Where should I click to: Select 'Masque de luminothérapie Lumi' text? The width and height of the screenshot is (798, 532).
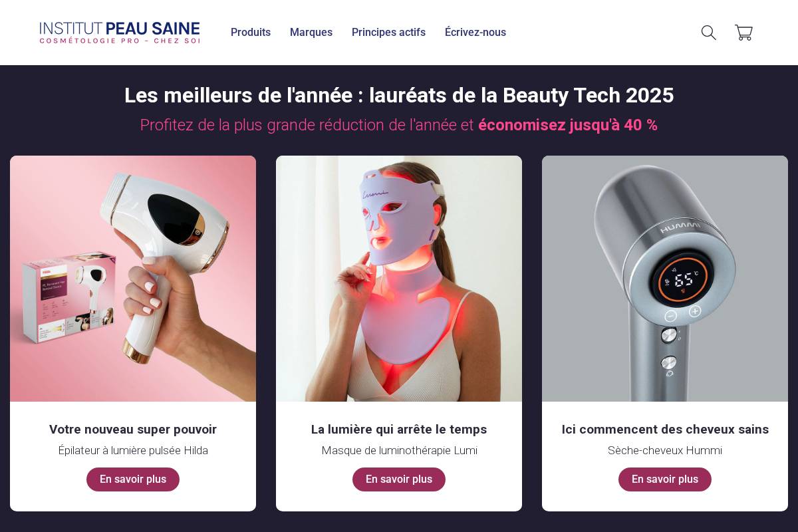click(399, 451)
